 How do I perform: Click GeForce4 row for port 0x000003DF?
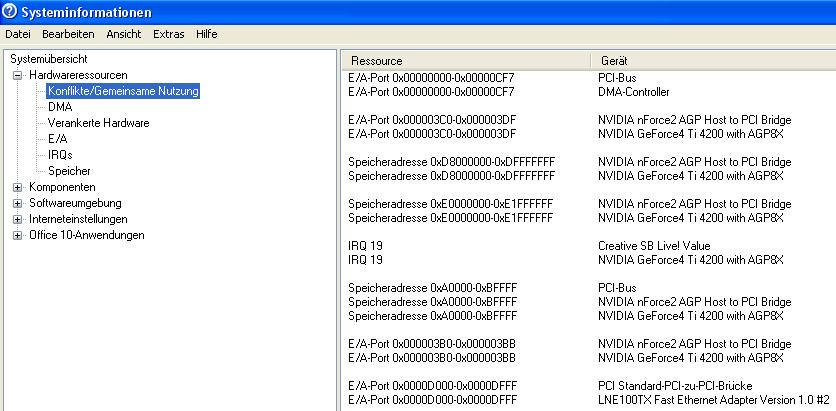[589, 133]
